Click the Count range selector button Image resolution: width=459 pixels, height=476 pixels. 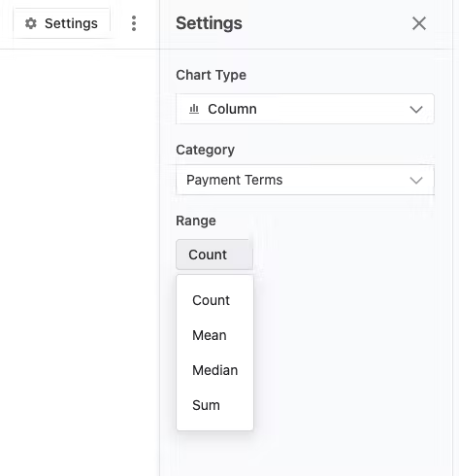(x=214, y=255)
